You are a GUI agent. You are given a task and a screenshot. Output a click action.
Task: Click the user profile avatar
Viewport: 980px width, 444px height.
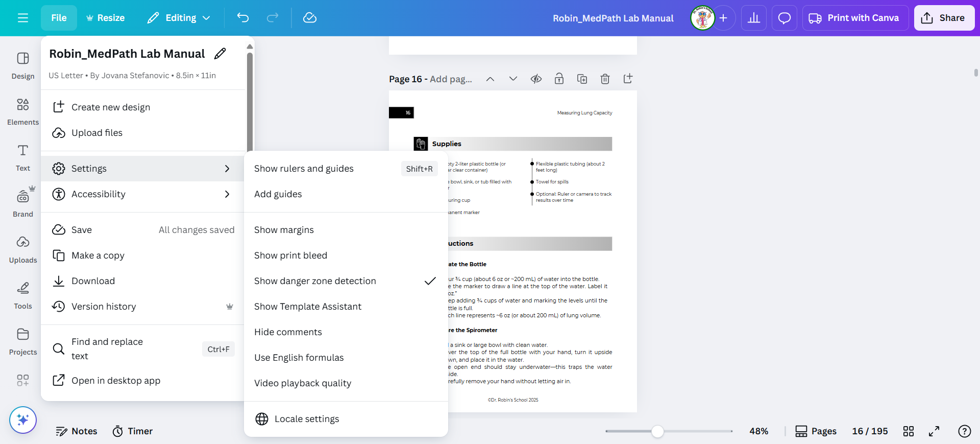point(703,18)
